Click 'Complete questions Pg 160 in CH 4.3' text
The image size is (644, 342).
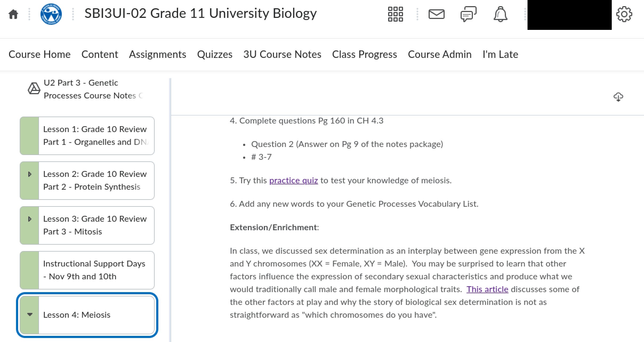point(307,121)
